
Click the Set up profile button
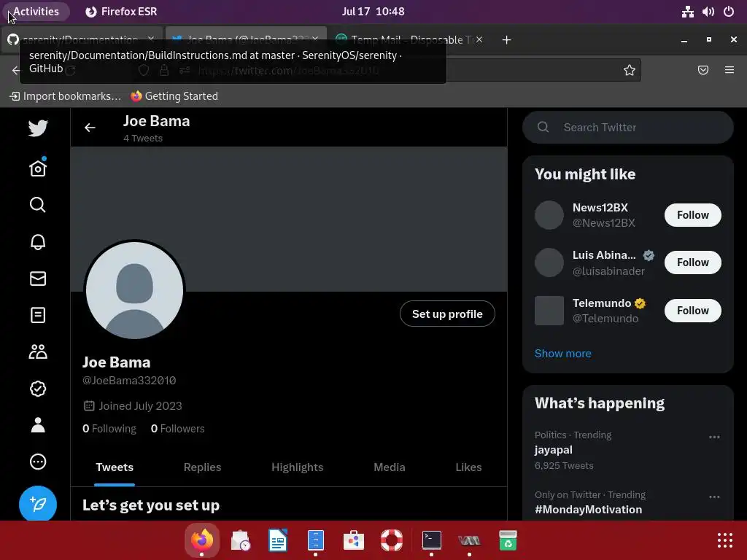click(447, 314)
